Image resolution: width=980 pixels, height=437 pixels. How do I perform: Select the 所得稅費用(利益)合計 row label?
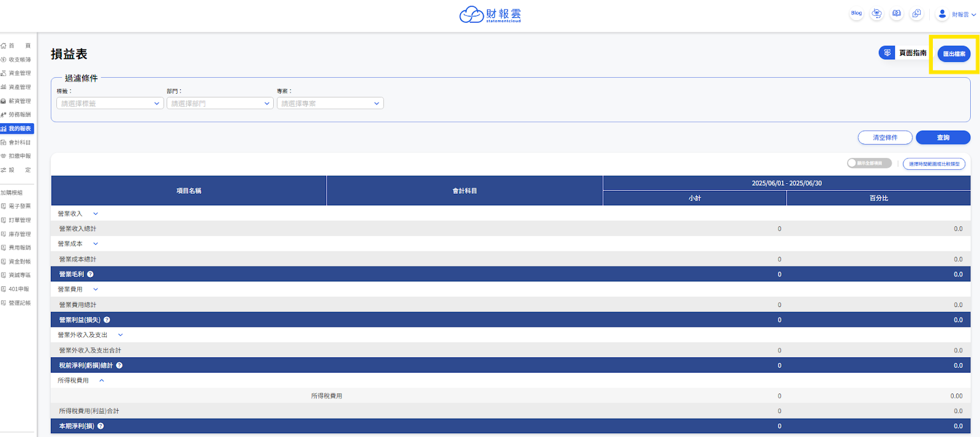pos(89,411)
